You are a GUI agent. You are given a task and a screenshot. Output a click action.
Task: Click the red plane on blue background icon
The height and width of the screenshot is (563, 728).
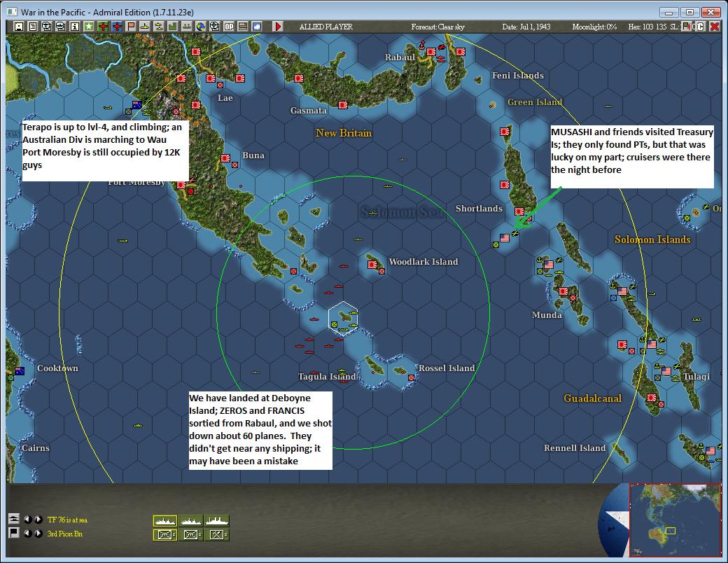[117, 27]
